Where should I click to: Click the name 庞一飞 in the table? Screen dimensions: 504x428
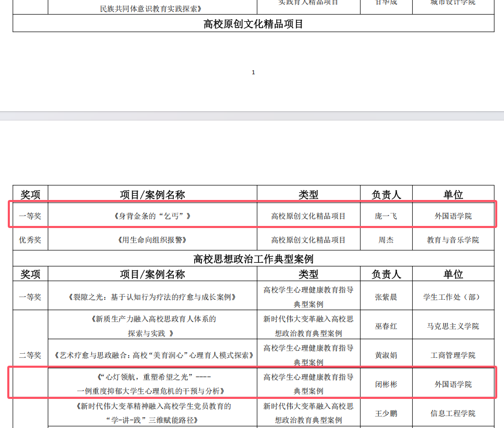point(386,216)
